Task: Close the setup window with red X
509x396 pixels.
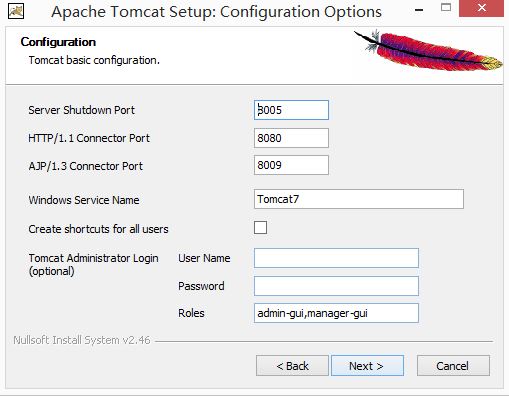Action: 481,8
